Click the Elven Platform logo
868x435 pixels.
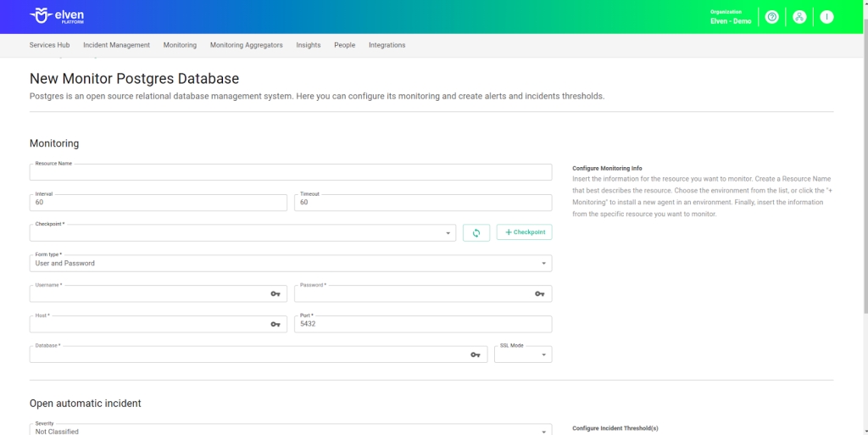57,16
